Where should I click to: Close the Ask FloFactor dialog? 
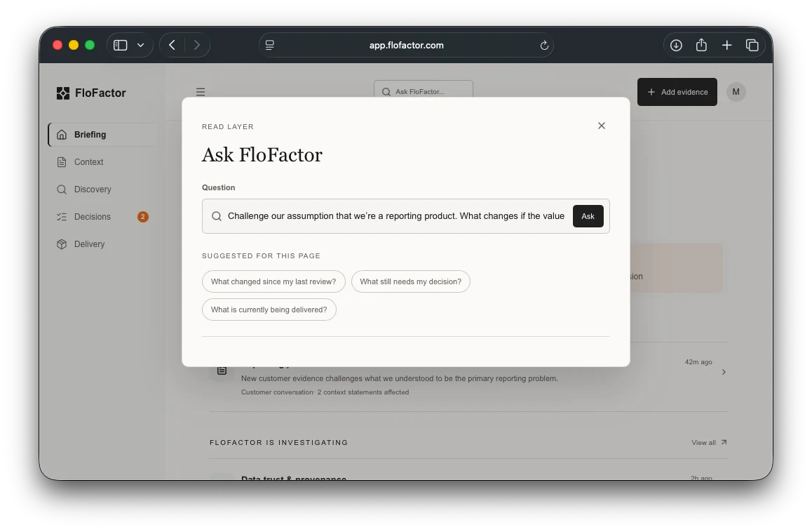pyautogui.click(x=601, y=126)
